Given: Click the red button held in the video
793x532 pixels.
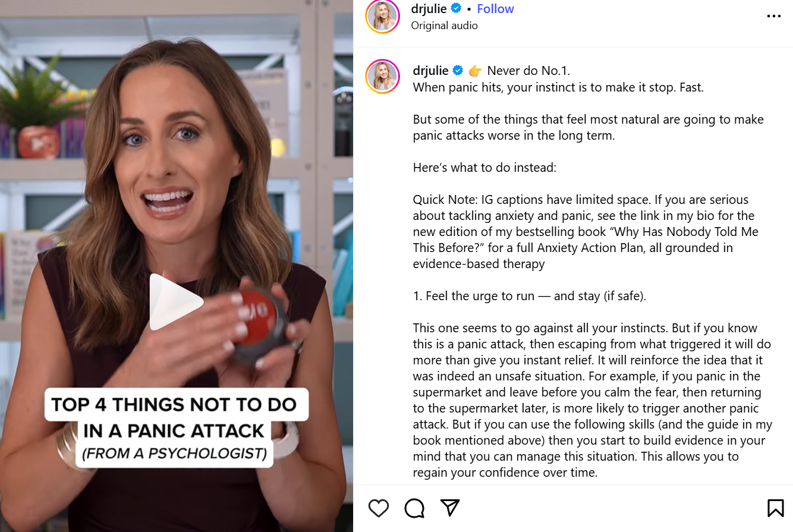Looking at the screenshot, I should pos(257,318).
